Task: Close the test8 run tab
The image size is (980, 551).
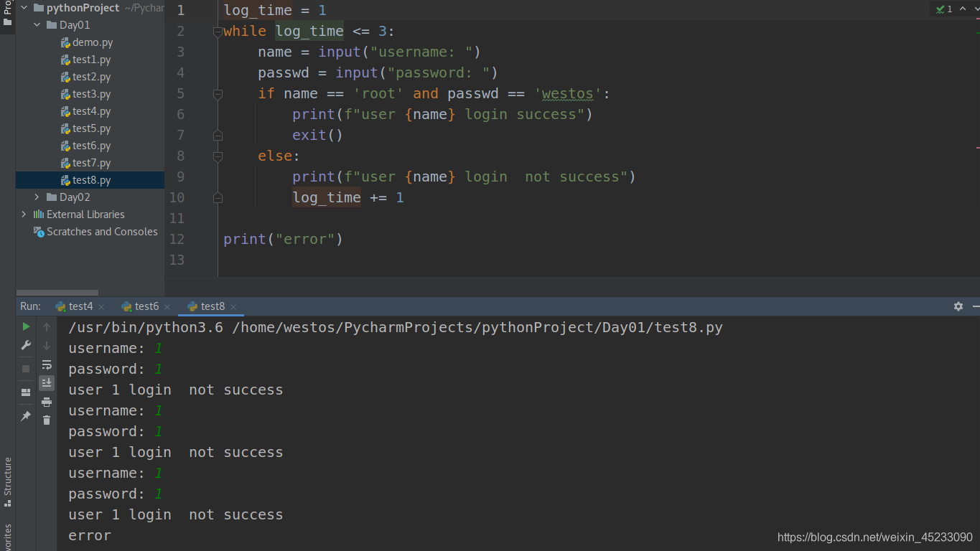Action: click(x=233, y=307)
